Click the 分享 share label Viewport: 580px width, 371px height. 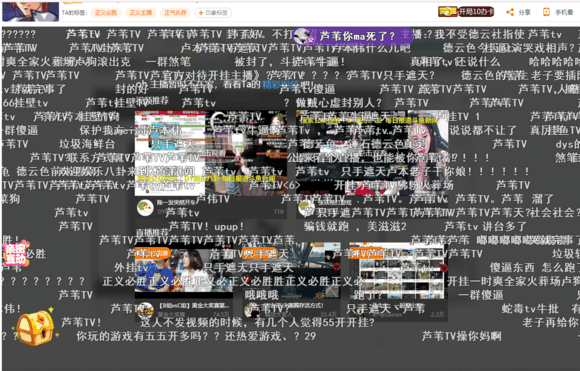[x=524, y=12]
